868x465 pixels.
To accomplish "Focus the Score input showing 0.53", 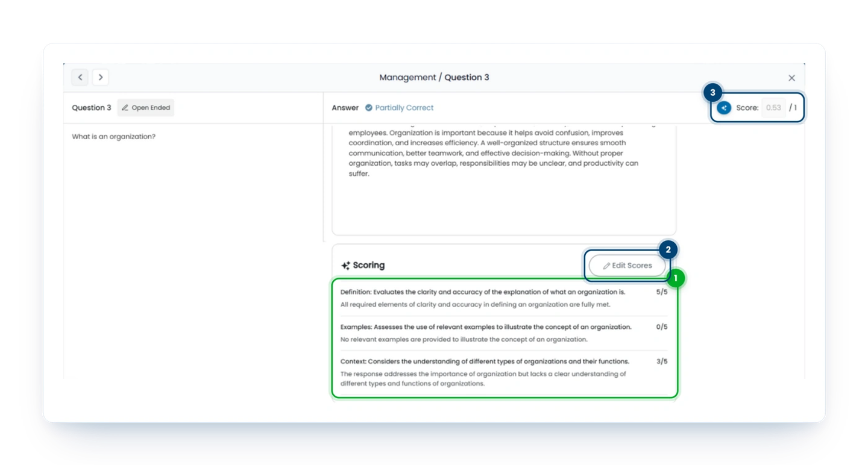I will coord(773,108).
